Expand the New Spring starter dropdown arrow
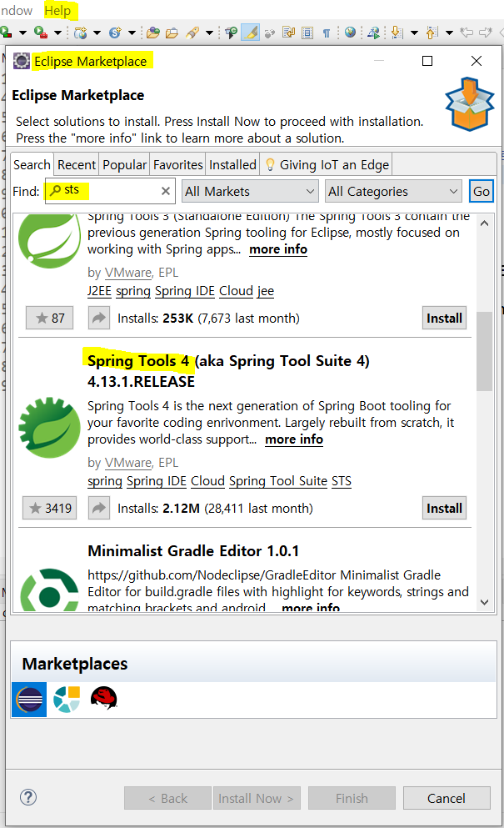The width and height of the screenshot is (504, 828). [132, 33]
